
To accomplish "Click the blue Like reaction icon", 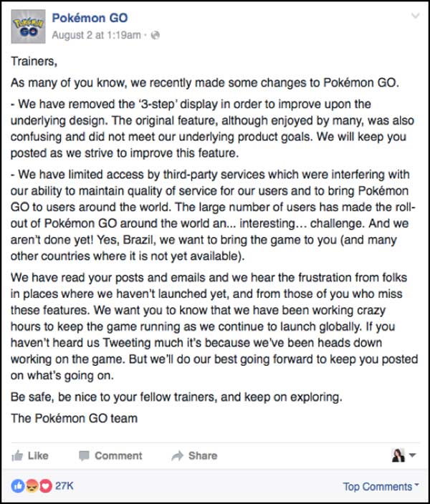I will pyautogui.click(x=18, y=486).
